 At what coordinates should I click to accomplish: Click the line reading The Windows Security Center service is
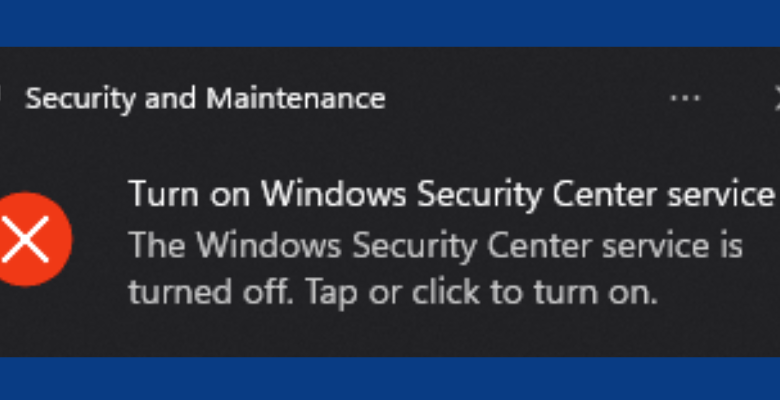click(435, 244)
